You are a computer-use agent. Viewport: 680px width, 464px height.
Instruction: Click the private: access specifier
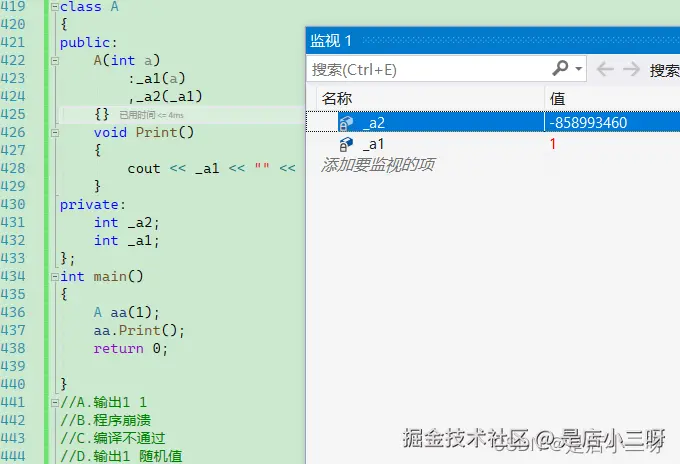(x=93, y=204)
